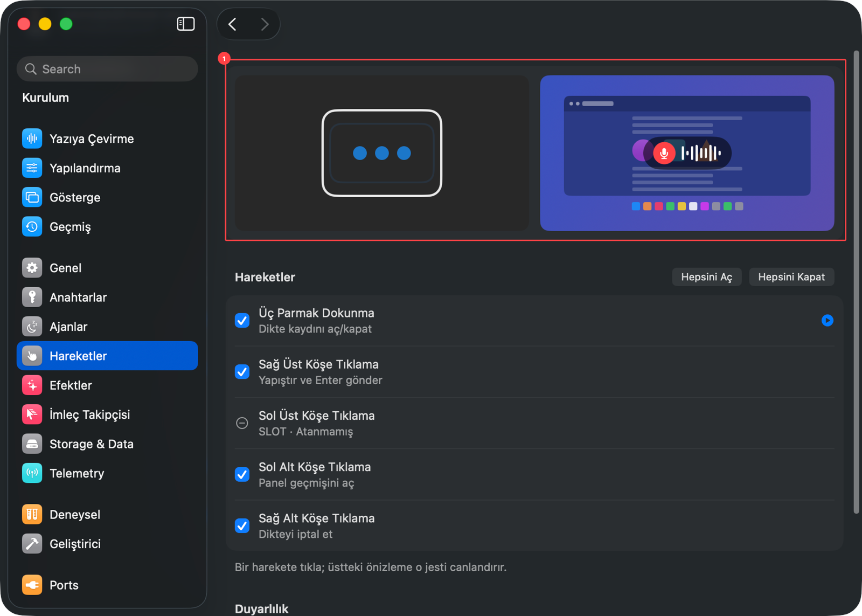Uncheck Sağ Alt Köşe Tıklama
Viewport: 862px width, 616px height.
click(242, 525)
